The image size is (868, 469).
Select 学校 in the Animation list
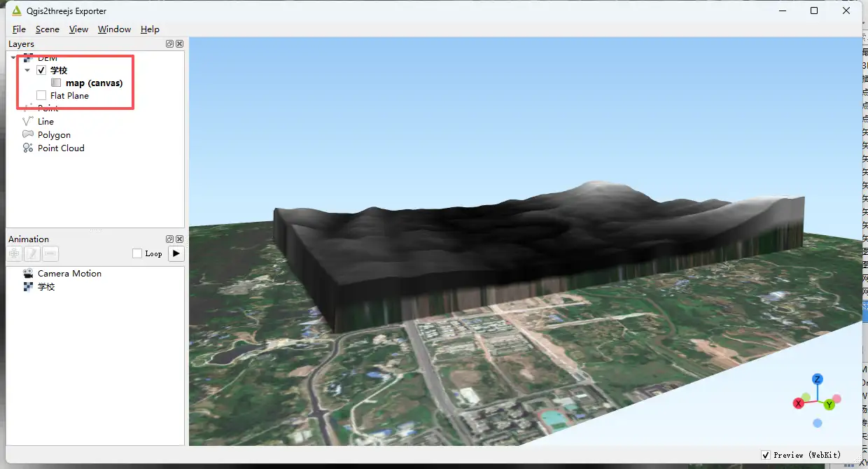[46, 287]
